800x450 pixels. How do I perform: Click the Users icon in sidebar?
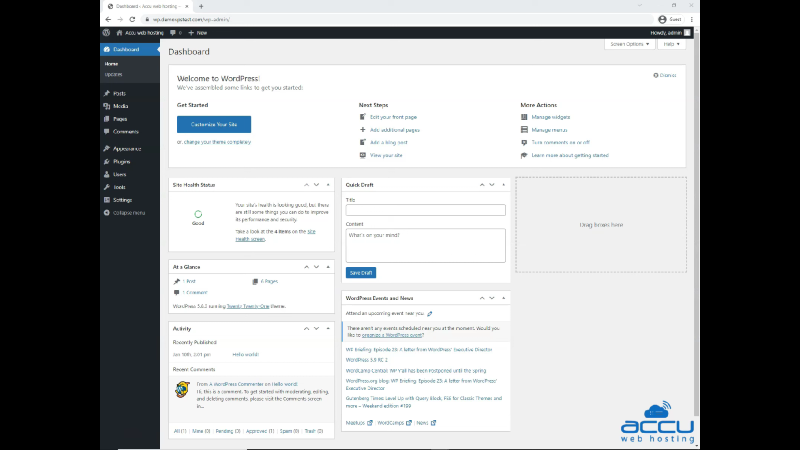[x=107, y=174]
